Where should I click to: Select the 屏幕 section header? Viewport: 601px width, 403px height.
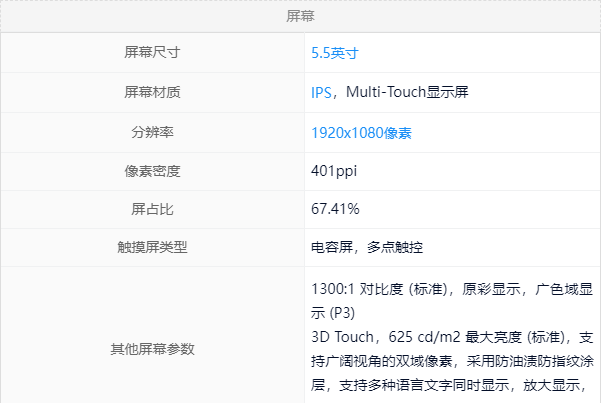tap(300, 16)
